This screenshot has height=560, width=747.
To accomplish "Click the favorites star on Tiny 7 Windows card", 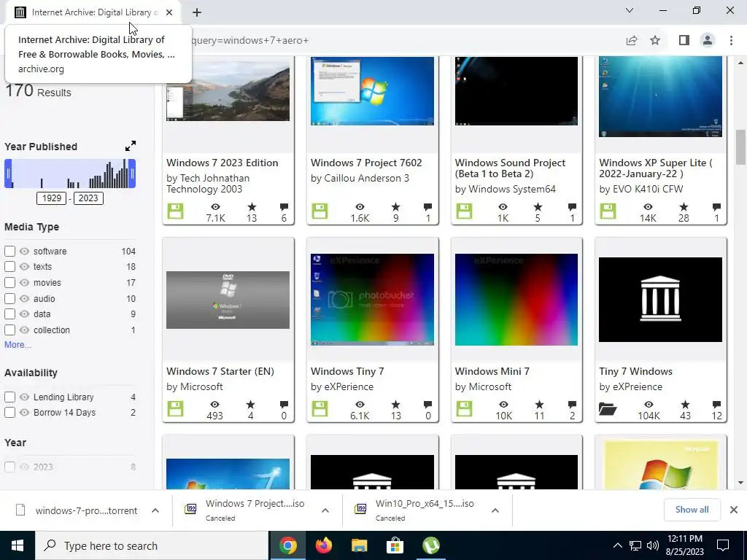I will tap(685, 404).
